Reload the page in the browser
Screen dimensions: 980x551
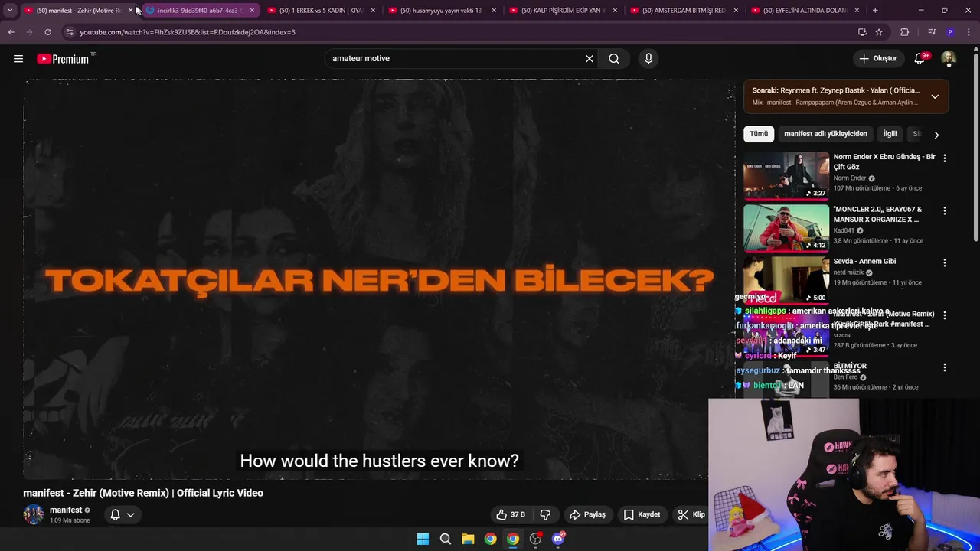coord(47,32)
